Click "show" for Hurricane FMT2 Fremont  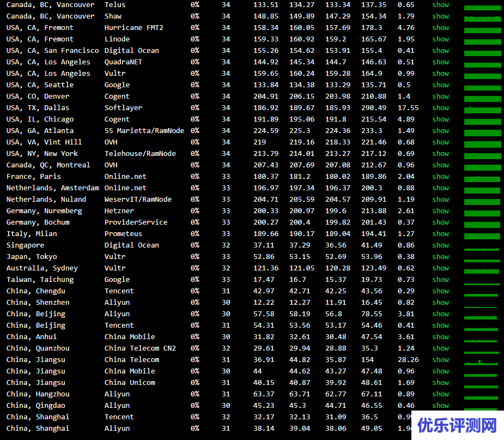tap(440, 28)
